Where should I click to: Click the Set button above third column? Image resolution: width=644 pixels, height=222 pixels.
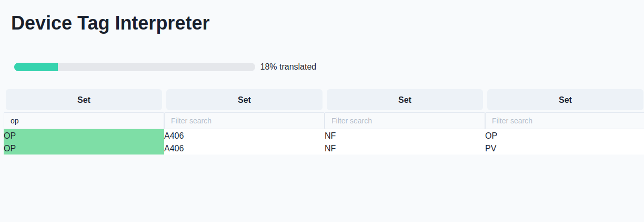[x=405, y=100]
